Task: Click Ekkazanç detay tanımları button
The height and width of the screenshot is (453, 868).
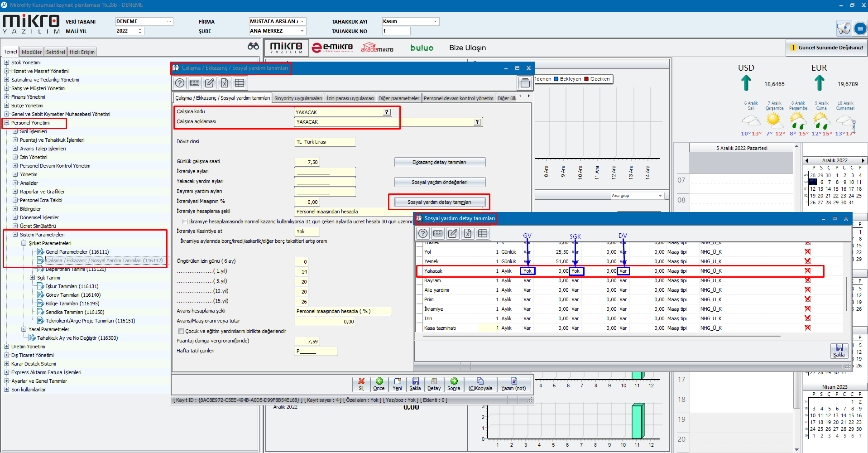Action: (x=440, y=162)
